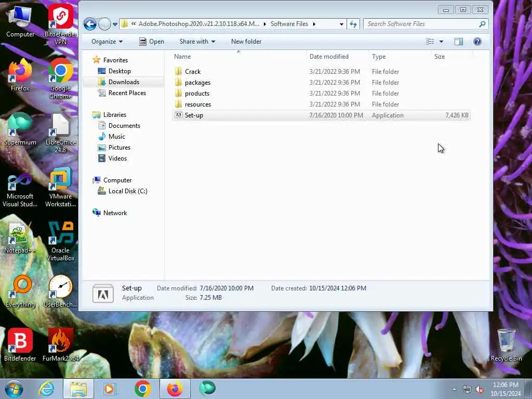Click Open in the toolbar
Image resolution: width=532 pixels, height=399 pixels.
click(x=152, y=42)
